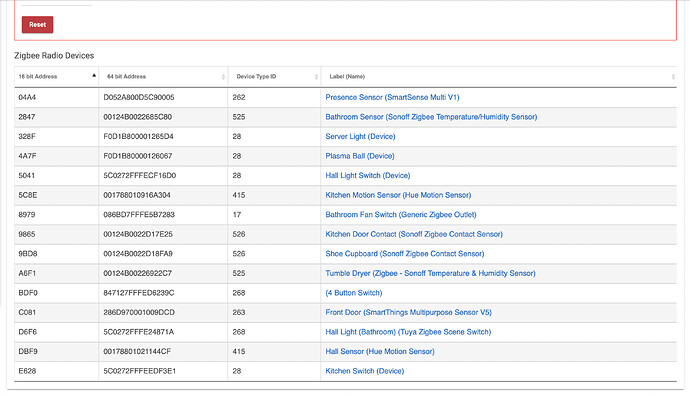This screenshot has height=396, width=690.
Task: Select 16 bit address D6F6
Action: 27,332
